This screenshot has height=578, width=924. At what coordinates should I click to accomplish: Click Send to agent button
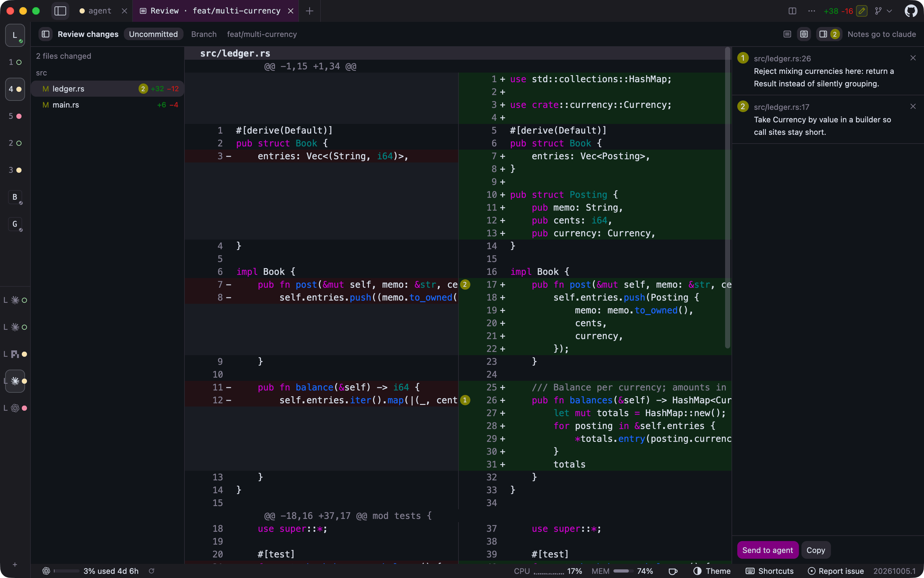point(767,550)
